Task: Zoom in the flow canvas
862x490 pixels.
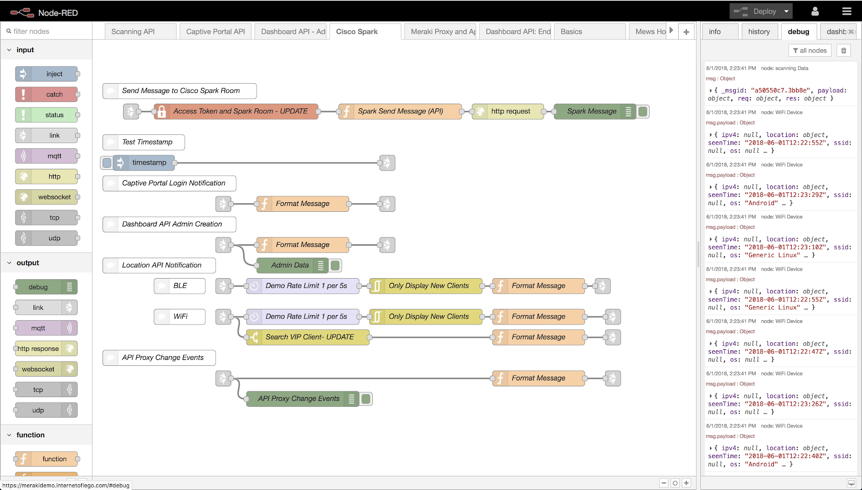Action: (x=686, y=483)
